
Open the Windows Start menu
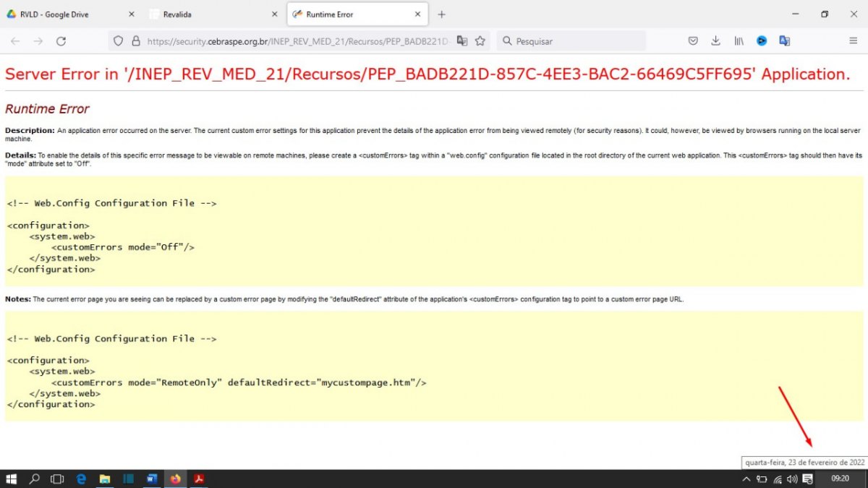click(x=12, y=479)
